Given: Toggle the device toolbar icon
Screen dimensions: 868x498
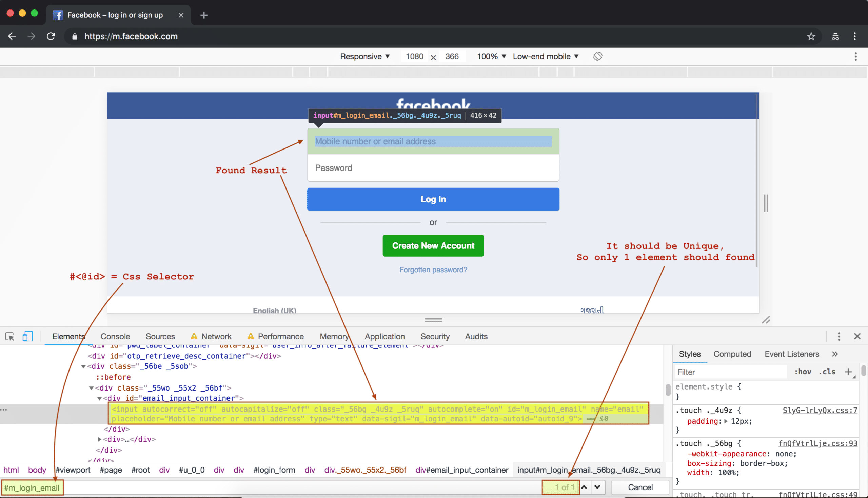Looking at the screenshot, I should tap(27, 336).
